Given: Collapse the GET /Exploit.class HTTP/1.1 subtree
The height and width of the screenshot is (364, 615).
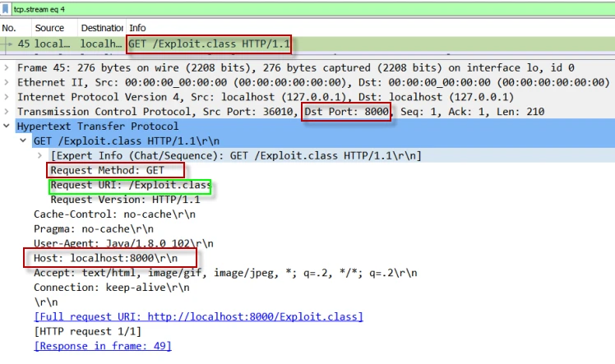Looking at the screenshot, I should (x=24, y=141).
